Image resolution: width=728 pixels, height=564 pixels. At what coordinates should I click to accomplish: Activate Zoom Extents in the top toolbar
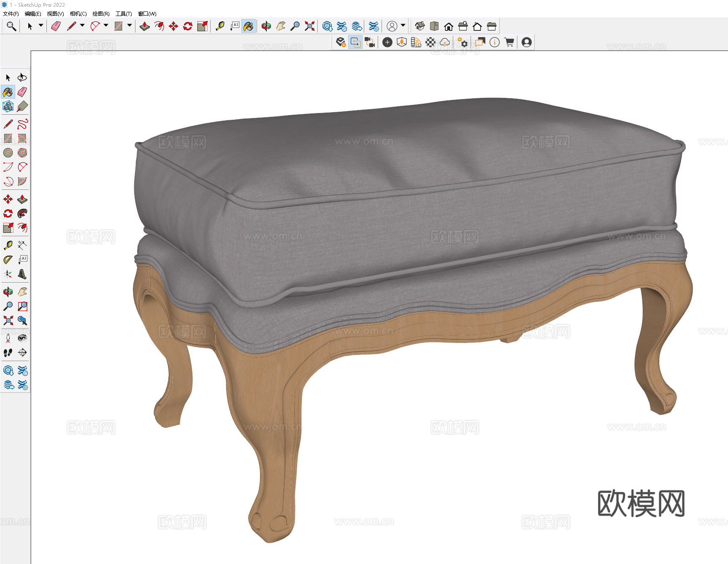click(x=310, y=26)
